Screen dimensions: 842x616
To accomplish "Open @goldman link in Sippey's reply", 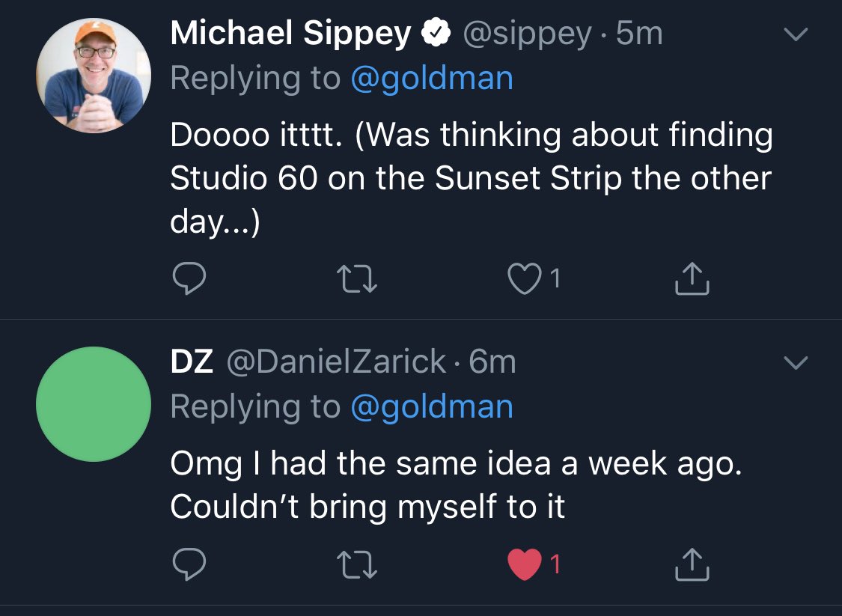I will (x=432, y=79).
